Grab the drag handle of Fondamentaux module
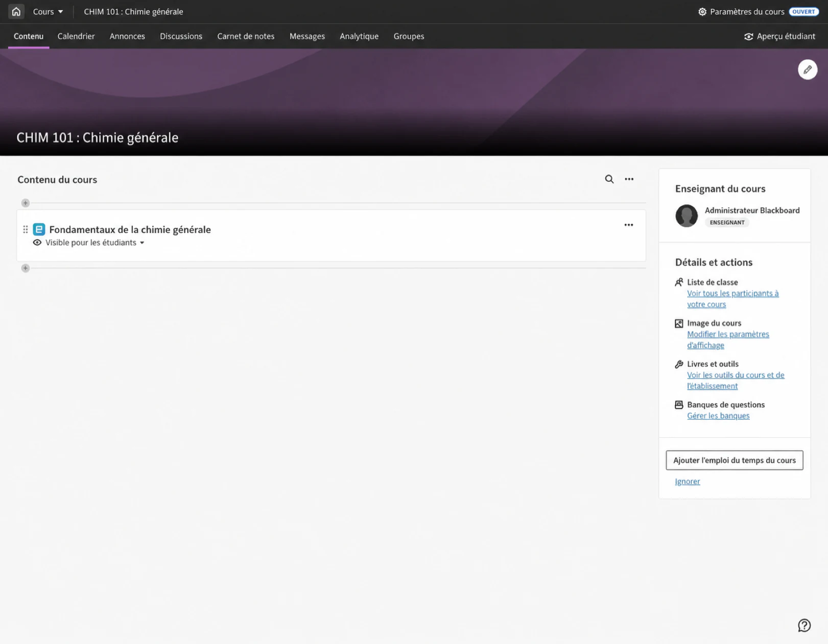Screen dimensions: 828x644 (x=26, y=229)
